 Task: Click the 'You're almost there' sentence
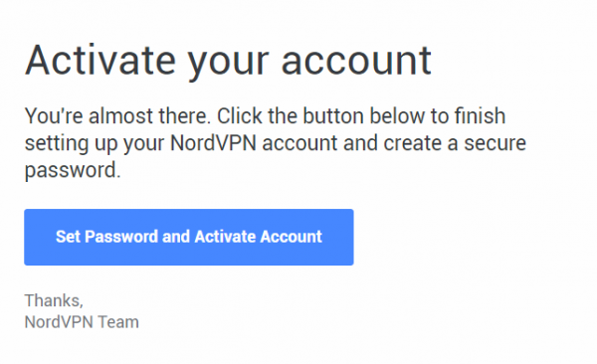pos(117,115)
